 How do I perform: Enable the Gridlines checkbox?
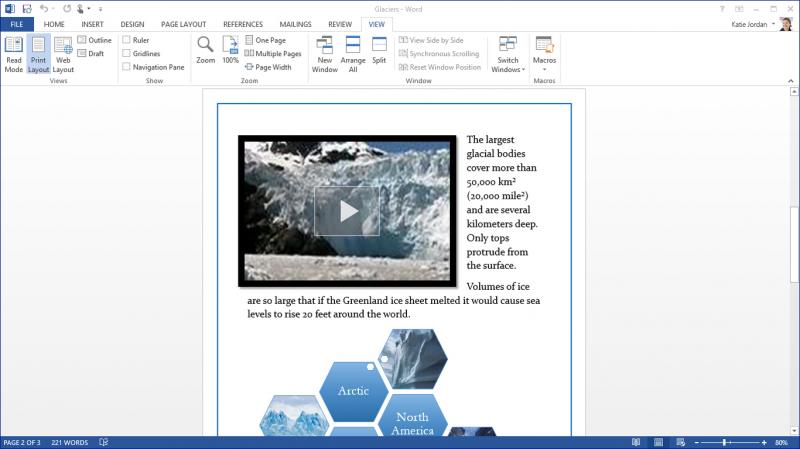point(126,53)
